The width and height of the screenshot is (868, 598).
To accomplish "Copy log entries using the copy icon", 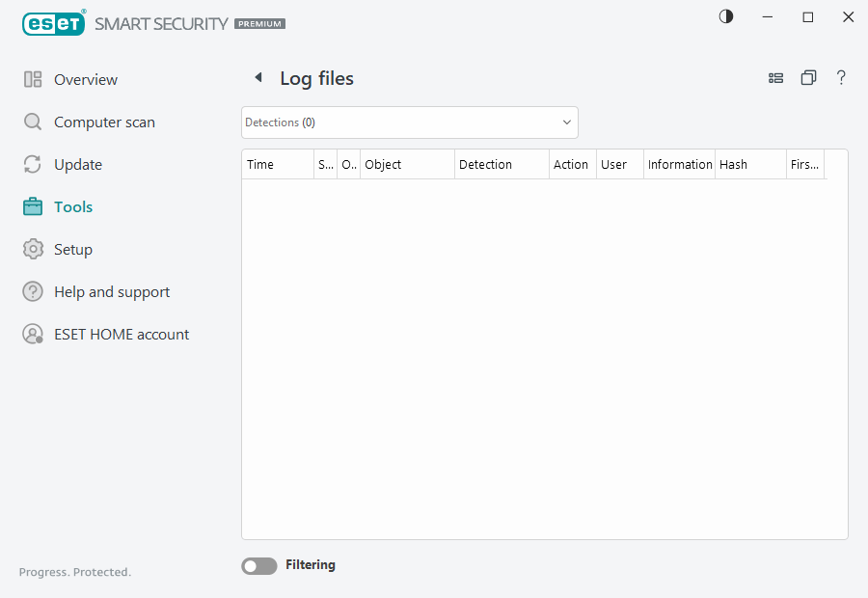I will coord(808,77).
